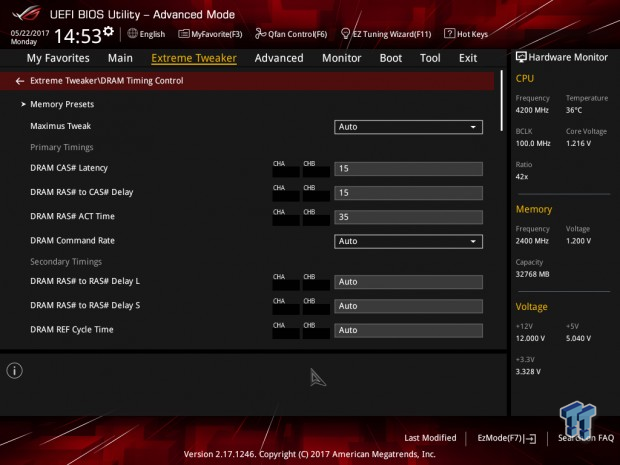This screenshot has width=620, height=465.
Task: Select DRAM REF Cycle Time label
Action: point(72,329)
